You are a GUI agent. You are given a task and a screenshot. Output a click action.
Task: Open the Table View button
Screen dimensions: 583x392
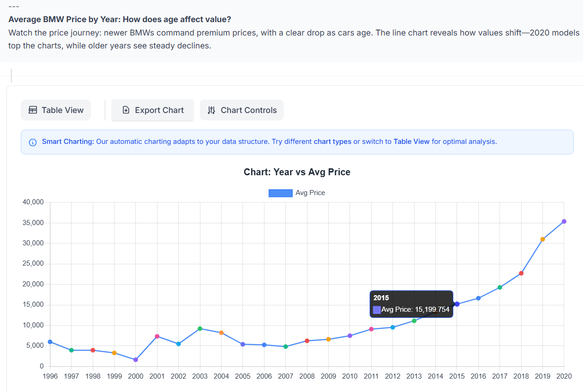point(56,110)
